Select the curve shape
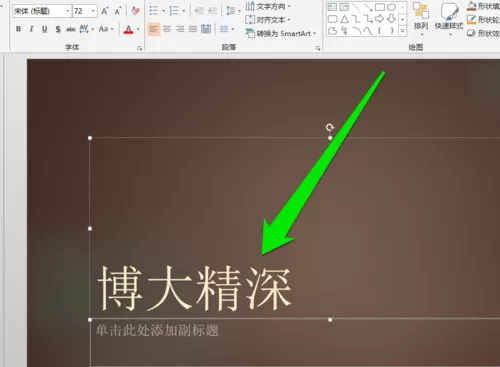500x367 pixels. 368,31
